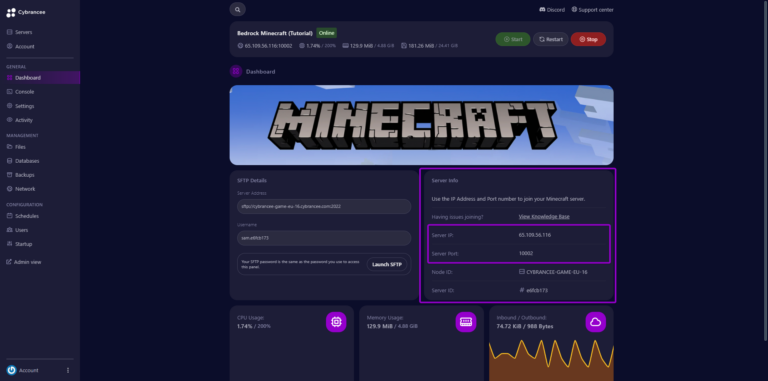
Task: Switch to Admin view
Action: (27, 262)
